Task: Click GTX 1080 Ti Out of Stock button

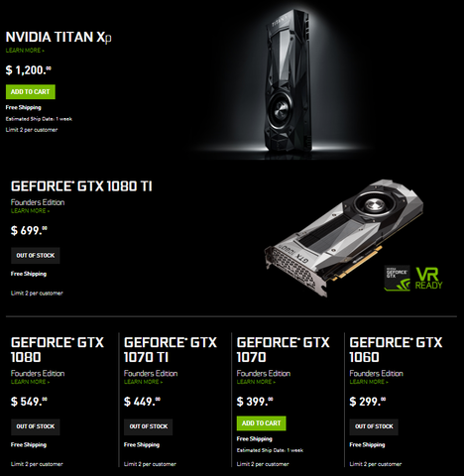Action: (x=36, y=256)
